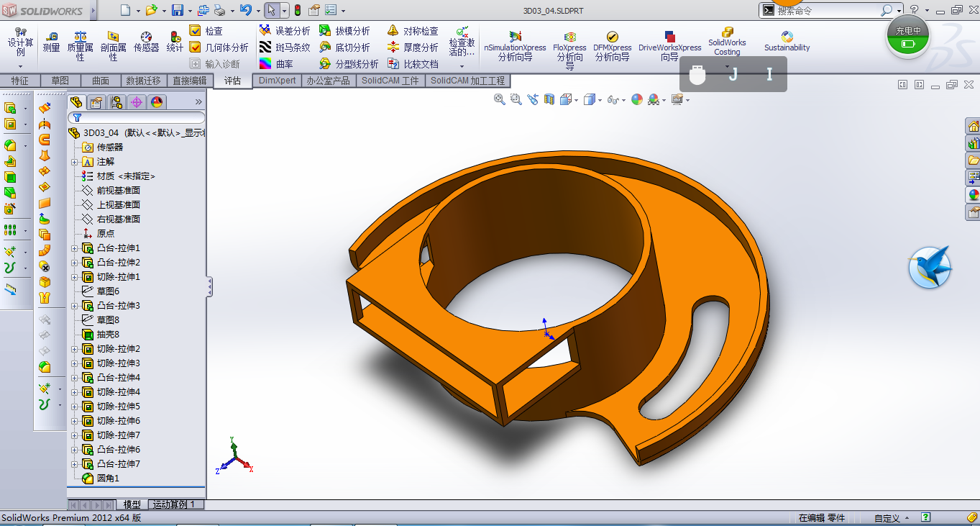The image size is (980, 526).
Task: Show Curvature (曲率) display
Action: pos(276,64)
